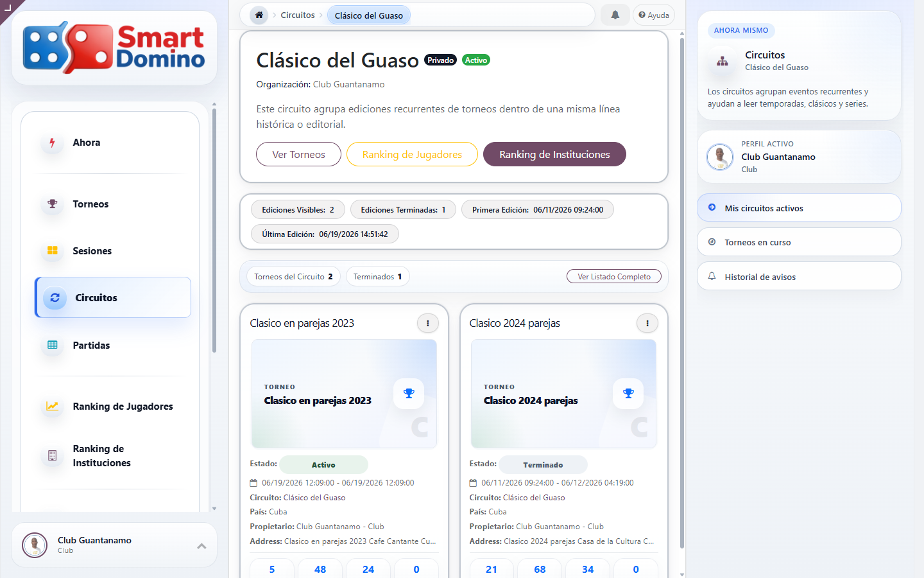Click the Circuitos hierarchy icon in Ahora Mismo

[723, 61]
